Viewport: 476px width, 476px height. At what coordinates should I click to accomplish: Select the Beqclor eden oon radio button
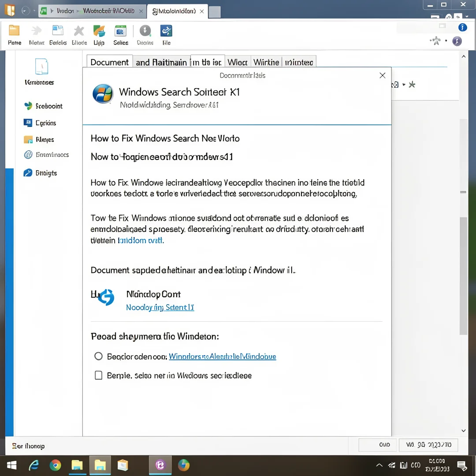98,356
